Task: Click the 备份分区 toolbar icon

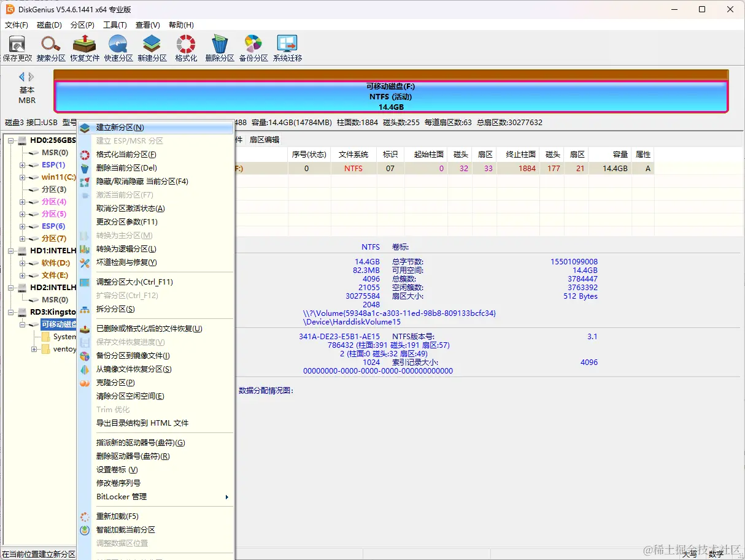Action: [253, 48]
